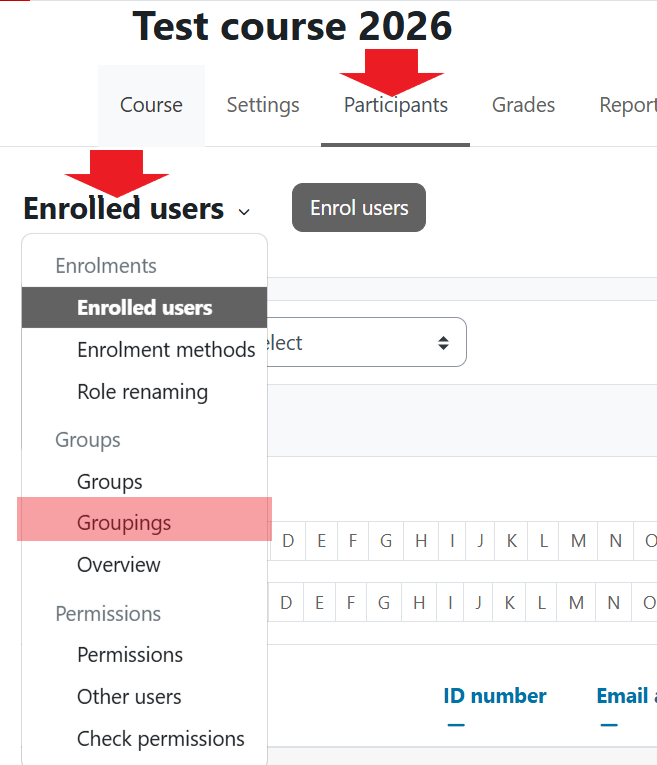Open the Overview menu item
Screen dimensions: 657x765
[119, 565]
